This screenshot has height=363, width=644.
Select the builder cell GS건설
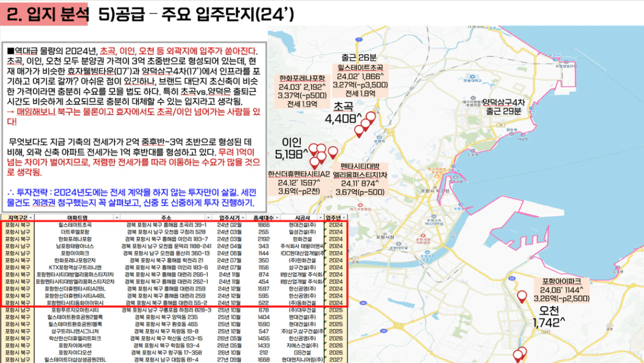[303, 352]
